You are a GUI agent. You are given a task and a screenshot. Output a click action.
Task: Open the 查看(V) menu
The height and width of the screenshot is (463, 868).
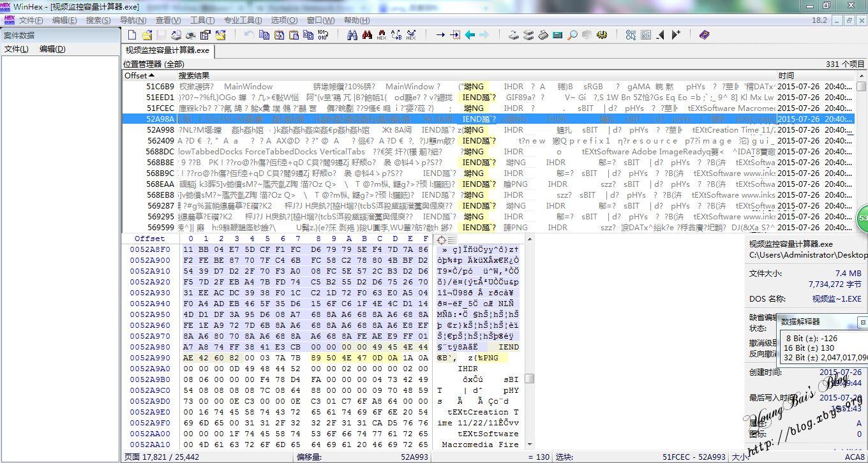(168, 20)
